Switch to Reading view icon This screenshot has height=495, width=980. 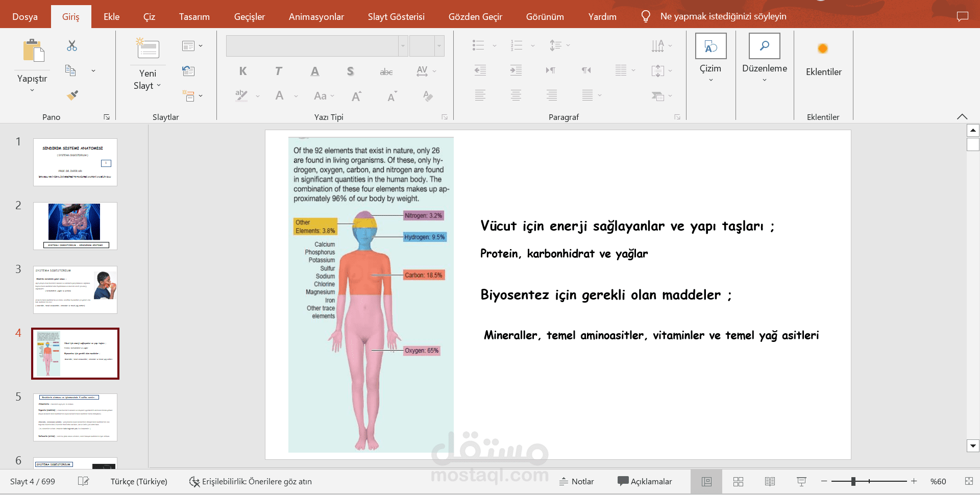click(770, 481)
